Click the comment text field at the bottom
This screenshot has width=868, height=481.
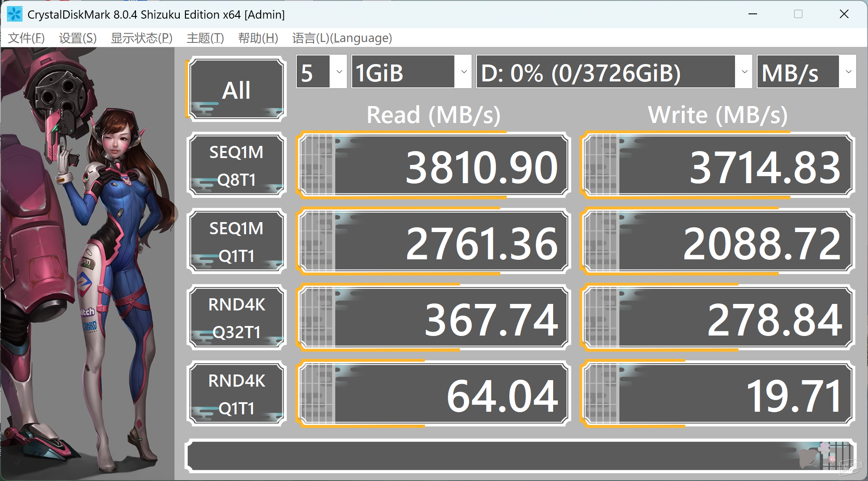[521, 455]
